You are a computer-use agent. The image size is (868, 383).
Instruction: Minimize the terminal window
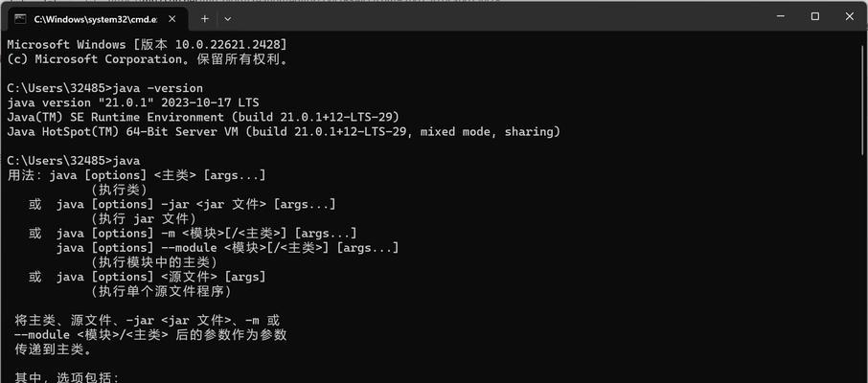point(781,16)
